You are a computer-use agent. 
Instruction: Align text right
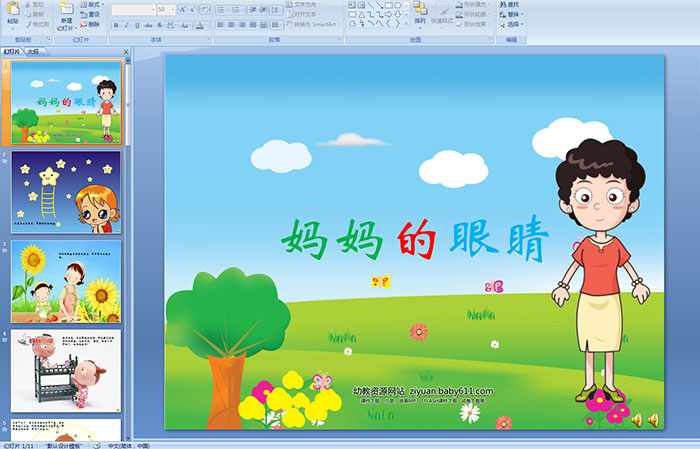(x=242, y=25)
